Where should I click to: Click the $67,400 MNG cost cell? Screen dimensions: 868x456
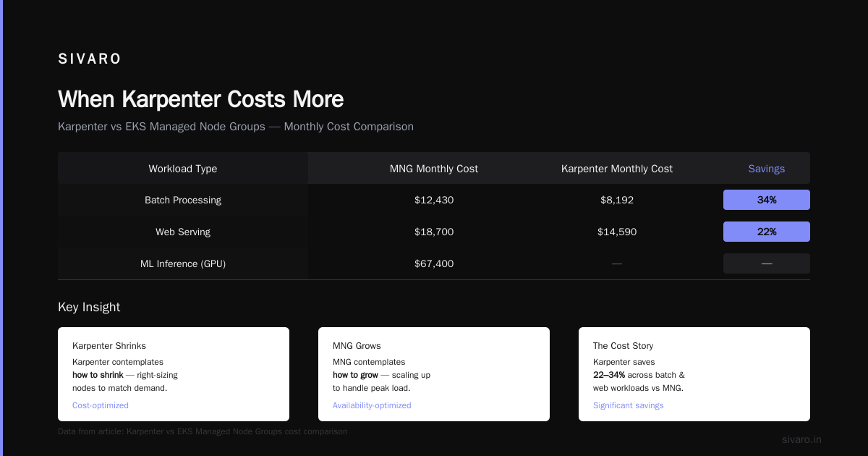pyautogui.click(x=434, y=263)
